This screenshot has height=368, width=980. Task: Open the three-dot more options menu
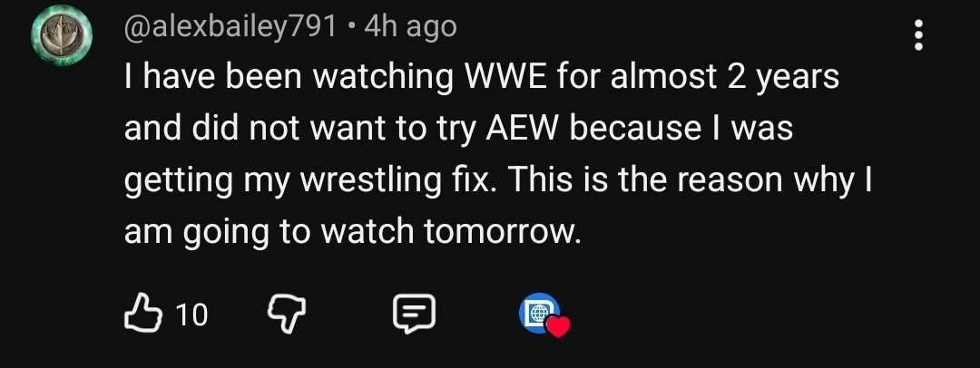pyautogui.click(x=918, y=35)
